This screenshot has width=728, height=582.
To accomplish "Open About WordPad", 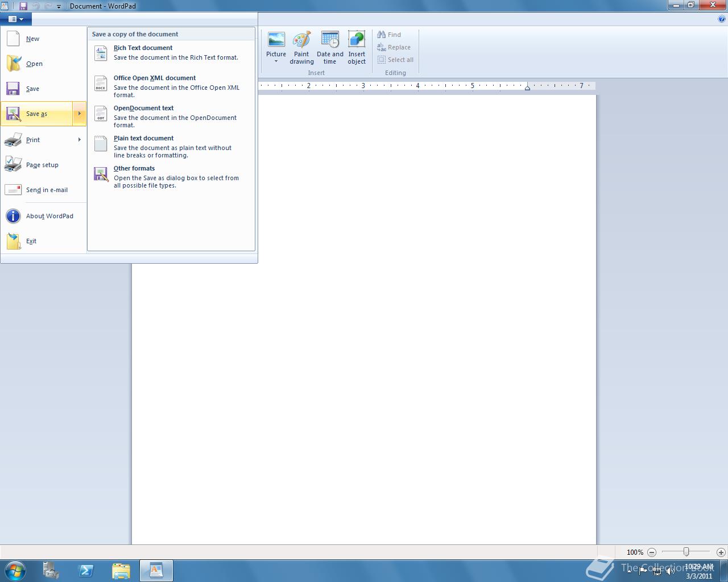I will point(43,216).
